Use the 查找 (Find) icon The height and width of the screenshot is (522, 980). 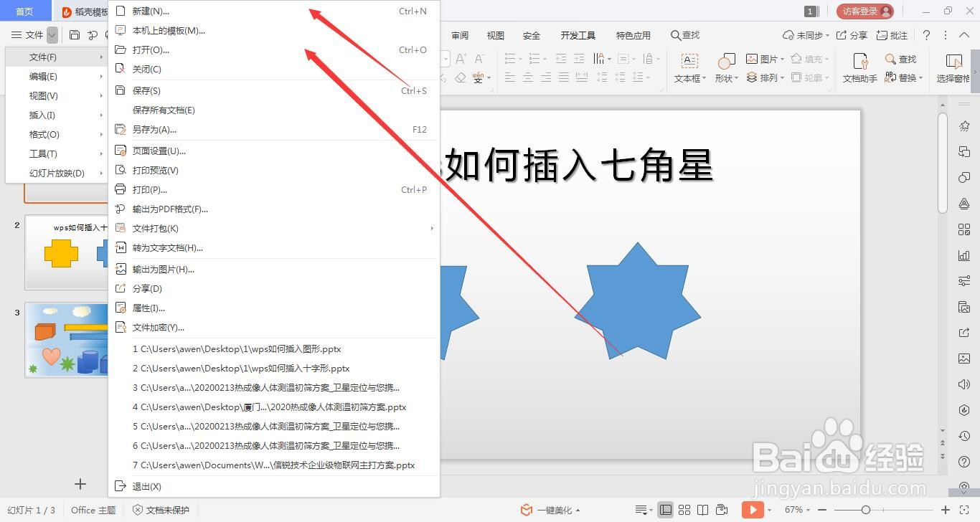pyautogui.click(x=899, y=59)
